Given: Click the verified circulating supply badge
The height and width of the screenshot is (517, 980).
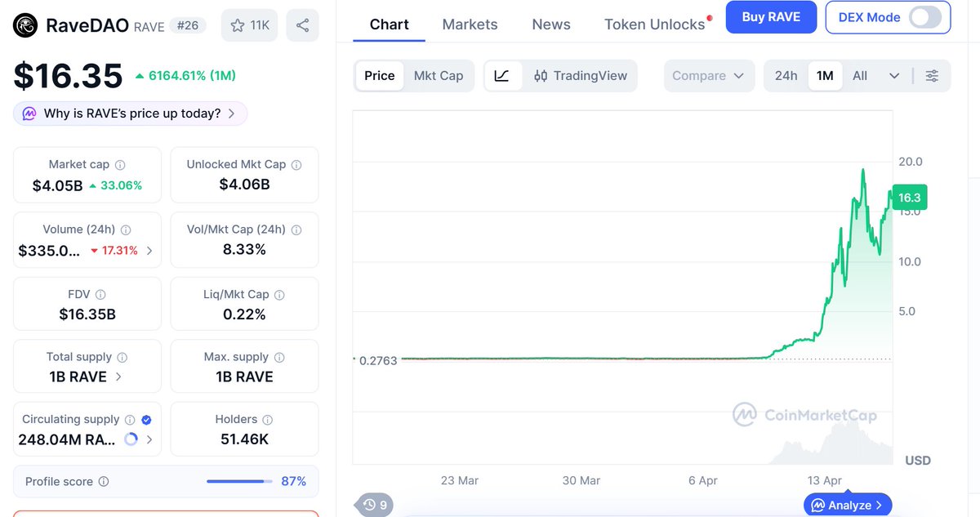Looking at the screenshot, I should click(x=146, y=420).
